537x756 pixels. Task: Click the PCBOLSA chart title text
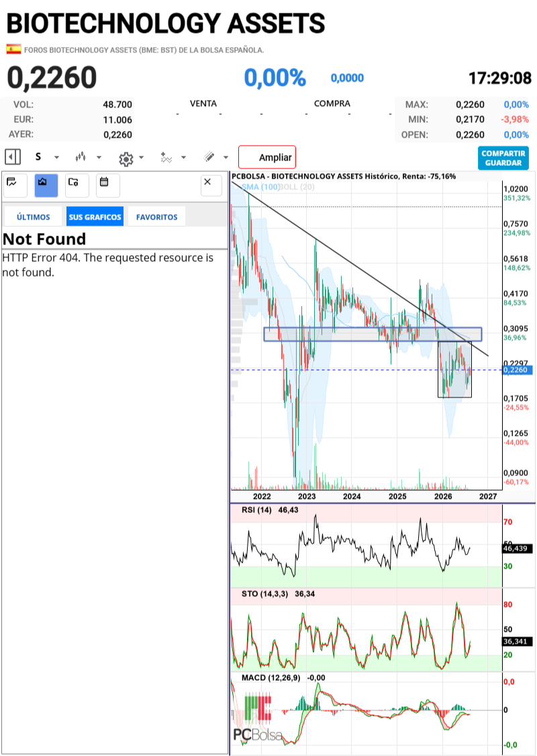click(x=344, y=176)
